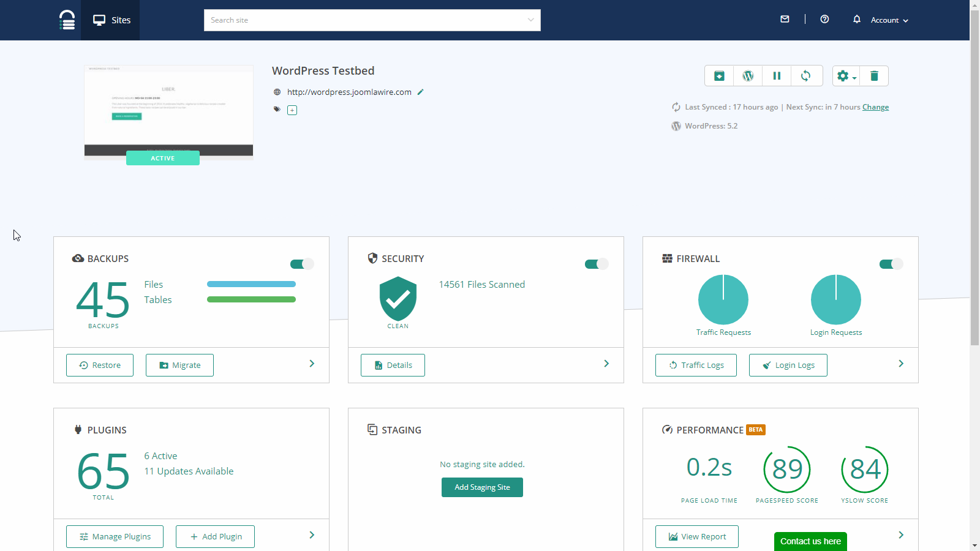
Task: Click the YSlow score 84 circle
Action: pyautogui.click(x=865, y=470)
